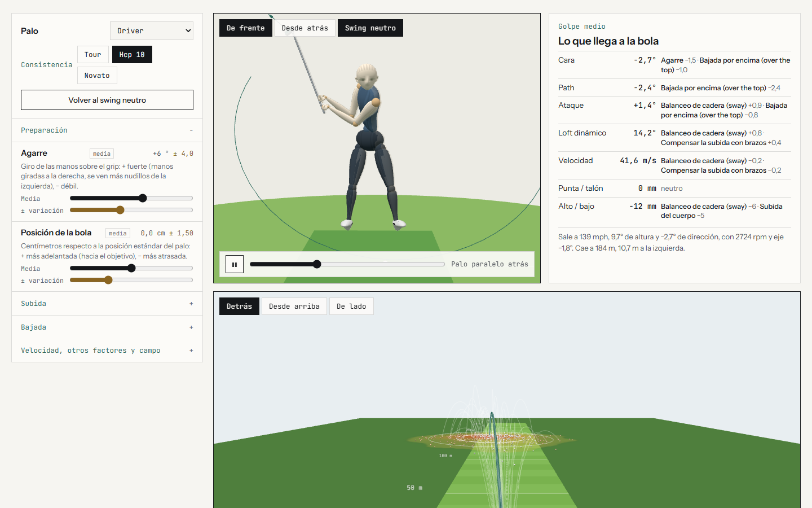The width and height of the screenshot is (812, 508).
Task: Adjust Posición de la bola Media slider
Action: click(131, 268)
